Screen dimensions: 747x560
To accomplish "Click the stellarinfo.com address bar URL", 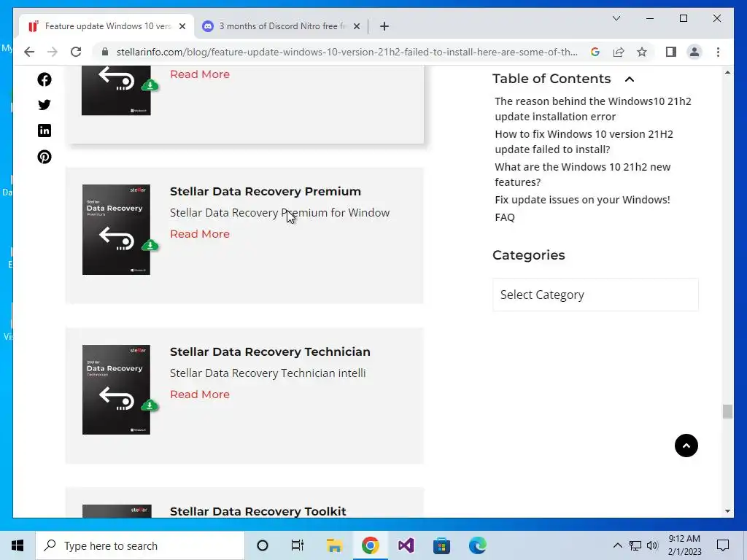I will 347,52.
